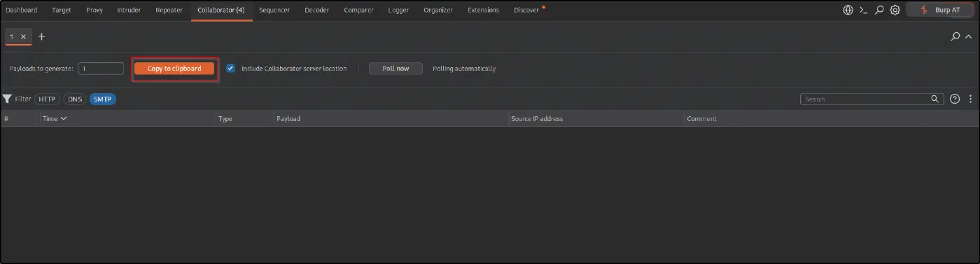Switch to the Proxy tab
The image size is (980, 264).
[94, 10]
